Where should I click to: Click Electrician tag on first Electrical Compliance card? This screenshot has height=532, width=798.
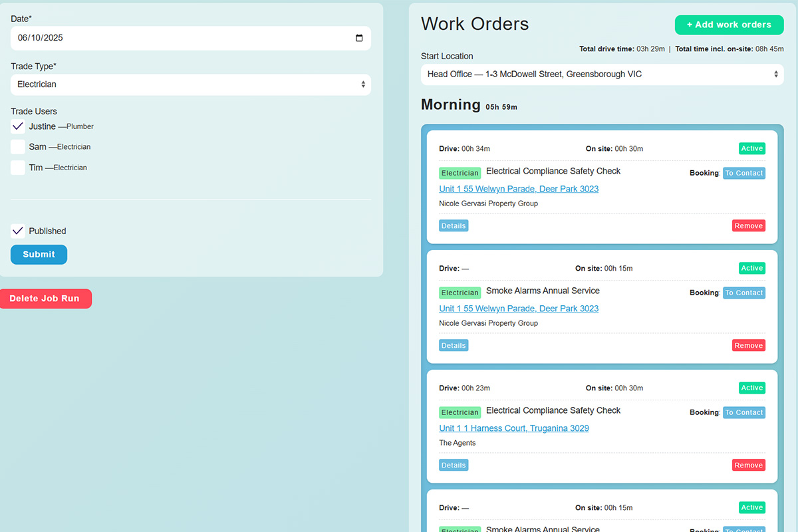pyautogui.click(x=460, y=173)
